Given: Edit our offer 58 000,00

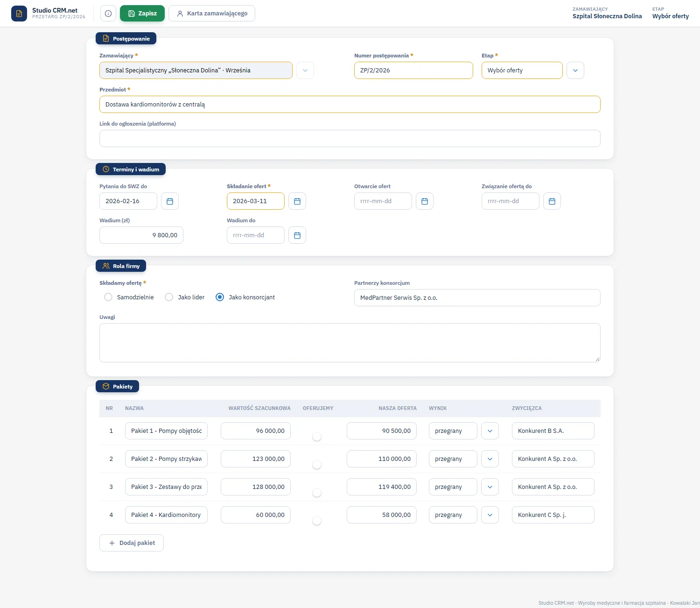Looking at the screenshot, I should point(382,515).
